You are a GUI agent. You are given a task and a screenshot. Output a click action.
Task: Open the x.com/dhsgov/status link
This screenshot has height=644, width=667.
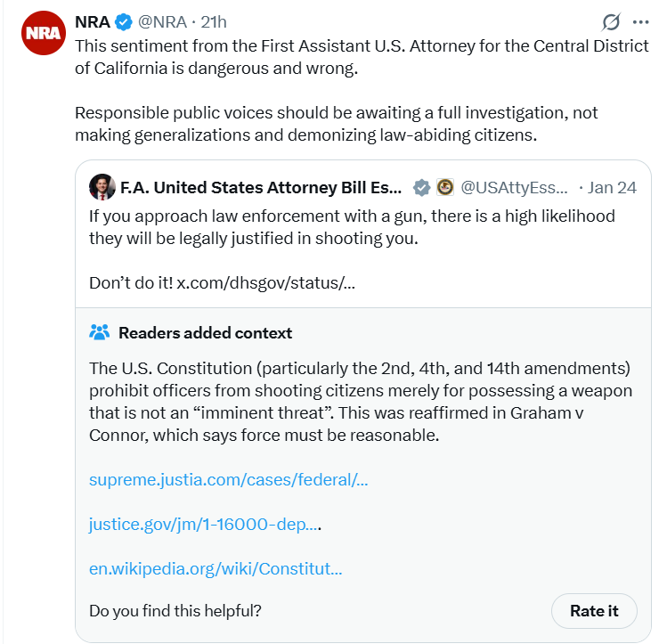coord(267,283)
